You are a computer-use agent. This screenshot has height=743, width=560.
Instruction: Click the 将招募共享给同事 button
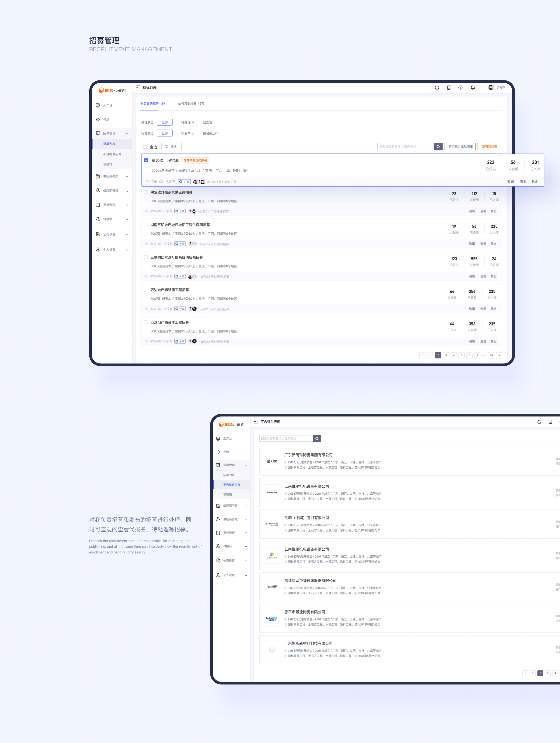[x=460, y=147]
